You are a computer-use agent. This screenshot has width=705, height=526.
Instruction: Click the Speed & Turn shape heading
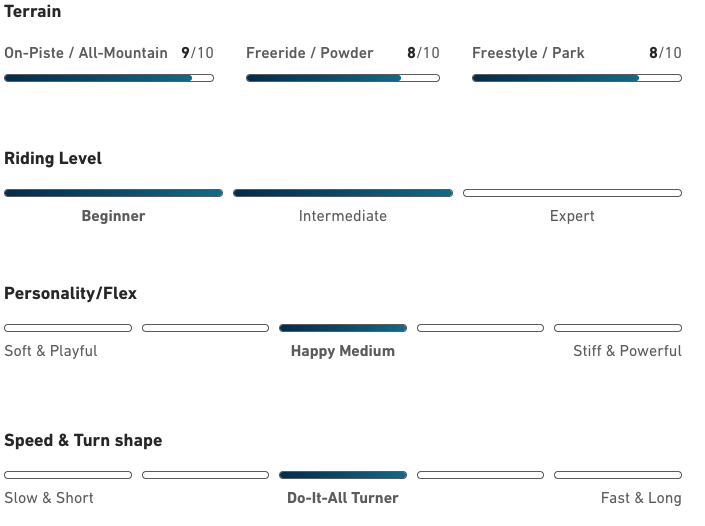click(x=83, y=440)
